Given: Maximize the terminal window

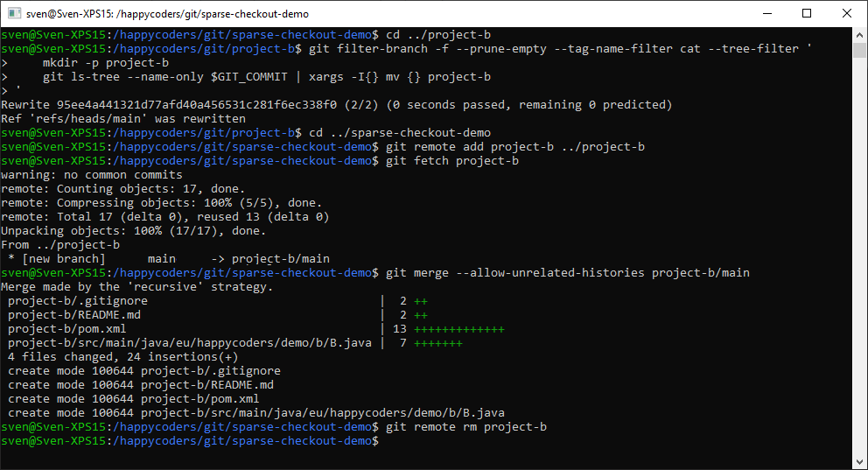Looking at the screenshot, I should pyautogui.click(x=806, y=14).
